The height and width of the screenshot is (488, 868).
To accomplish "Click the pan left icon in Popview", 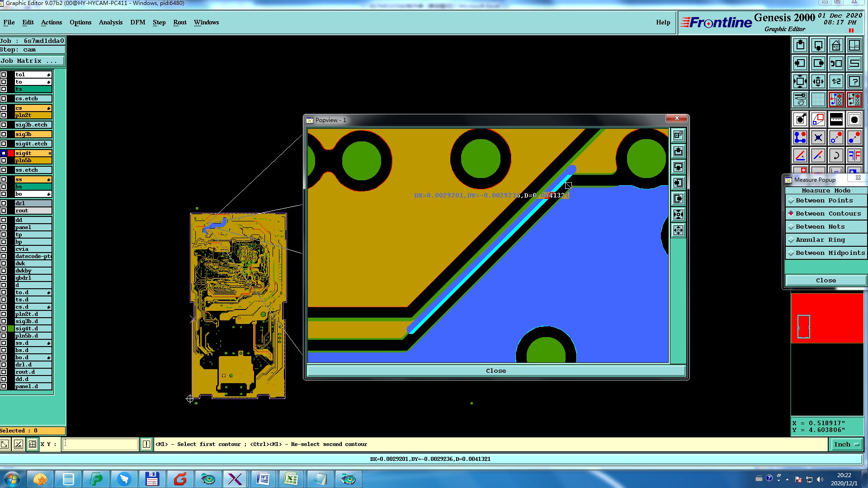I will click(678, 183).
